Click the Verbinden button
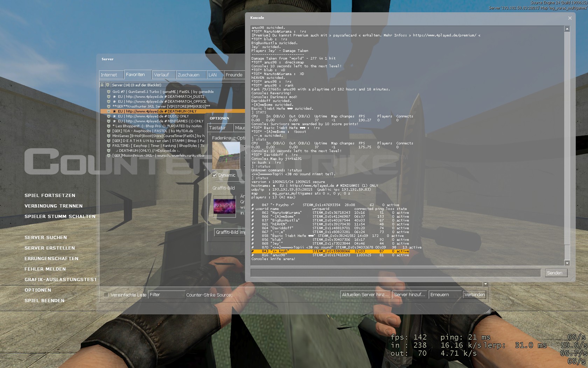Image resolution: width=588 pixels, height=368 pixels. [x=475, y=295]
